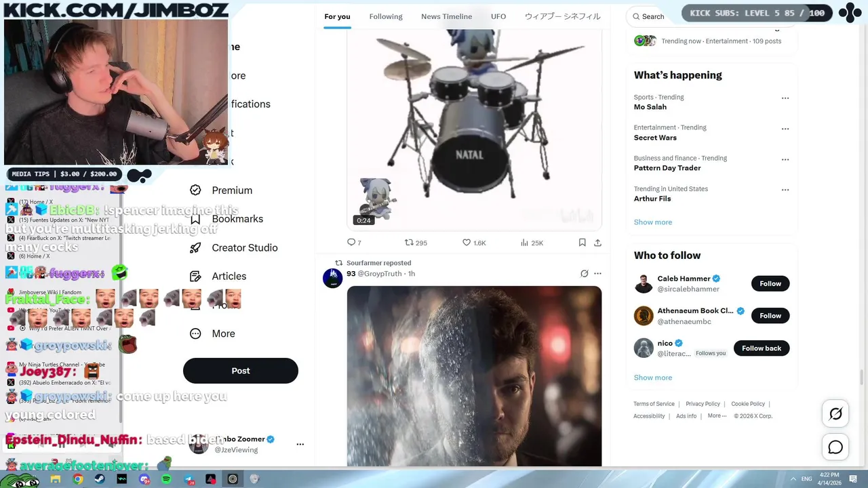Open Telegram from the taskbar
This screenshot has width=868, height=488.
[189, 479]
